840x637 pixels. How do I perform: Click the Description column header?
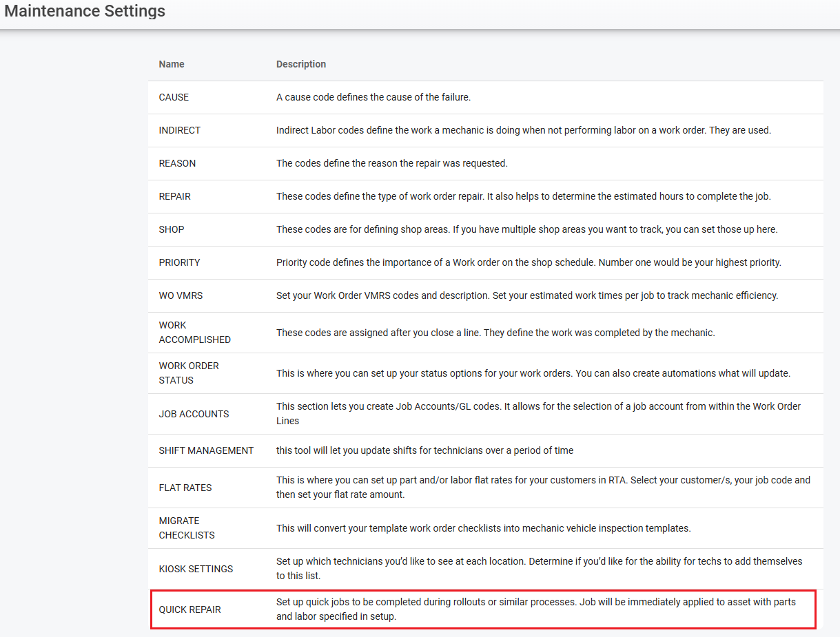[x=301, y=64]
